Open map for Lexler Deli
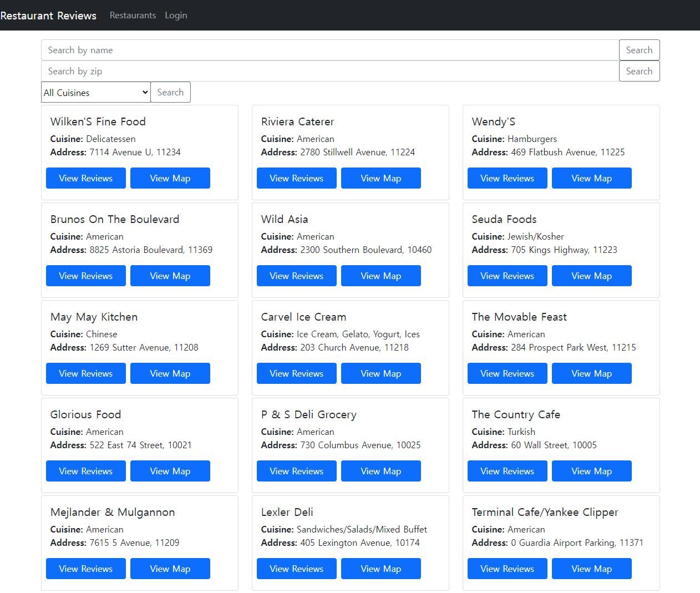700x593 pixels. click(381, 569)
